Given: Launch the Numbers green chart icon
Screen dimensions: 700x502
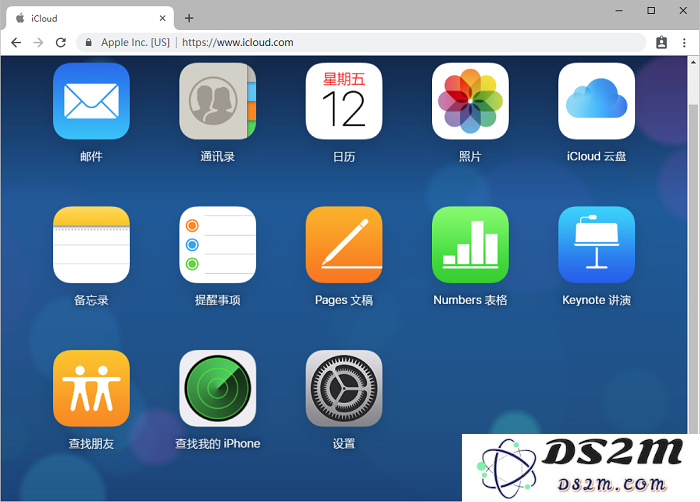Looking at the screenshot, I should [x=470, y=245].
